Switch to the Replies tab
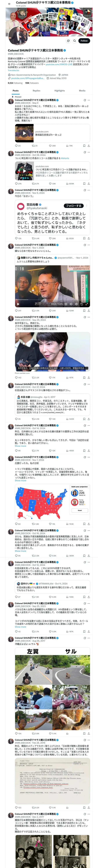The height and width of the screenshot is (868, 98). point(36,91)
